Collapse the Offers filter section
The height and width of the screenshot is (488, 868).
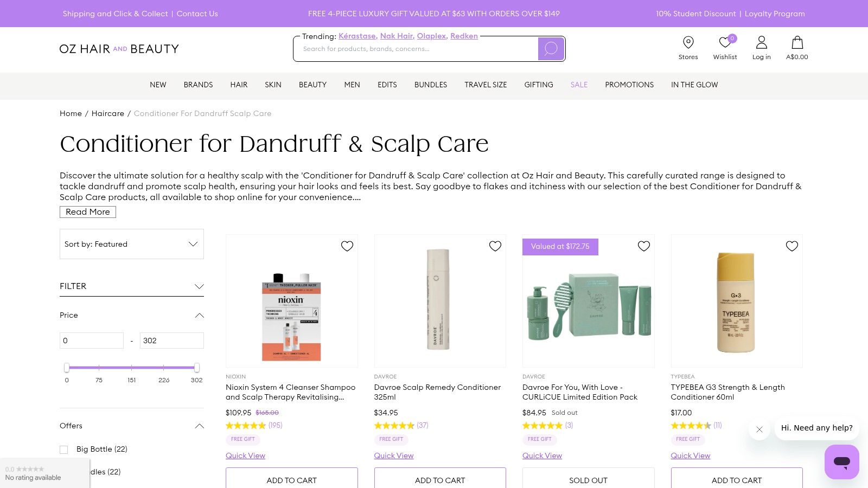click(x=199, y=426)
